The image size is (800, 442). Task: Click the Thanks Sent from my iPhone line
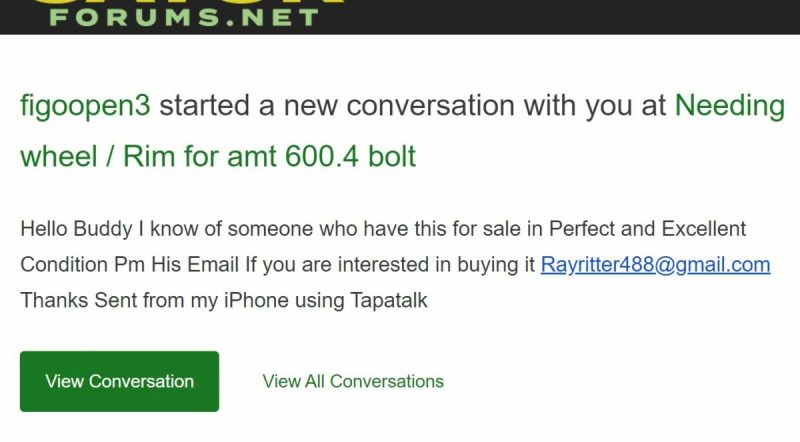pyautogui.click(x=223, y=300)
